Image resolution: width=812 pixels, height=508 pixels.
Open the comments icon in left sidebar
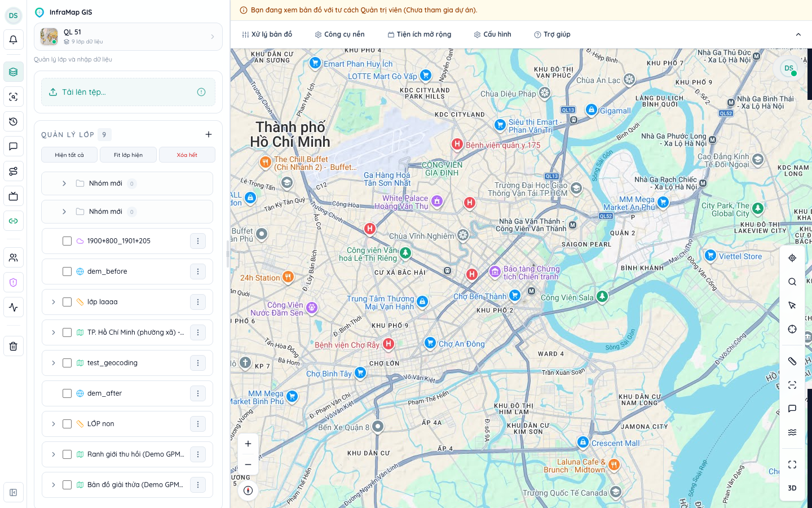13,146
